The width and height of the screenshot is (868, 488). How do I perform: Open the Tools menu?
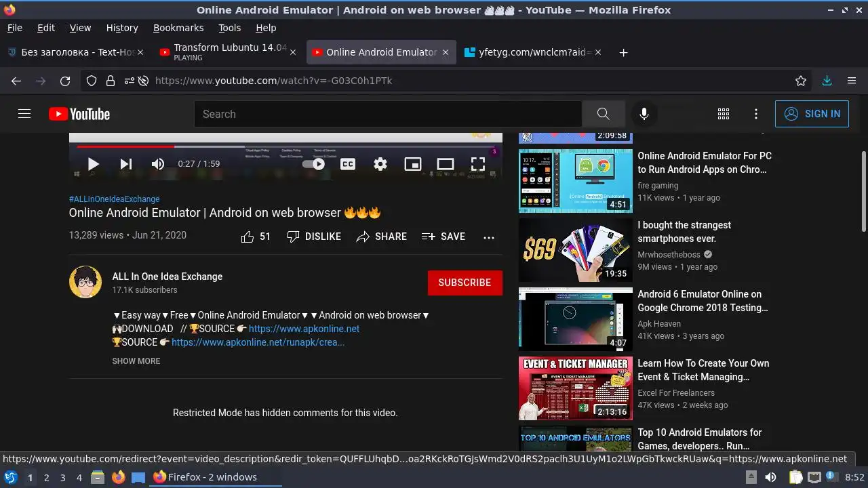[230, 28]
